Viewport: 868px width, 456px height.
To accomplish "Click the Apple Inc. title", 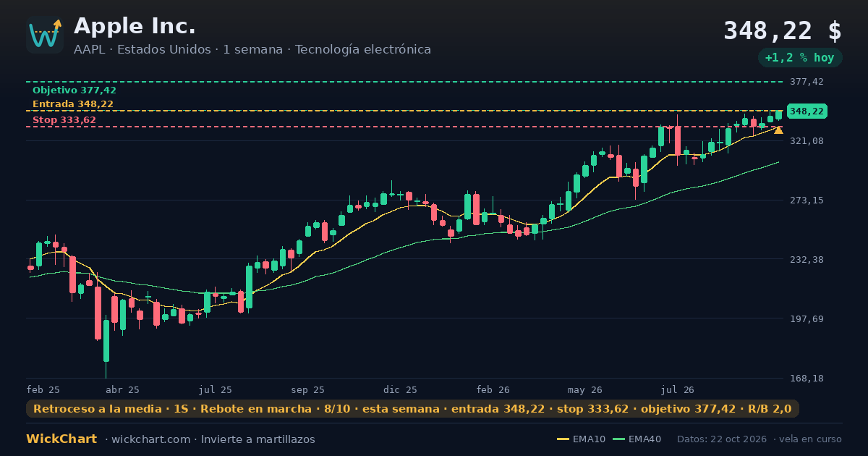I will (x=135, y=26).
